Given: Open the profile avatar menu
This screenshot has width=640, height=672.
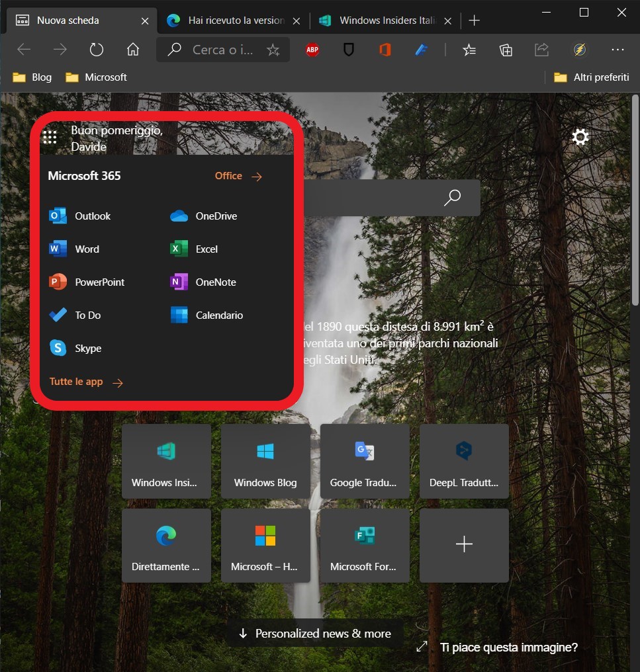Looking at the screenshot, I should tap(580, 50).
